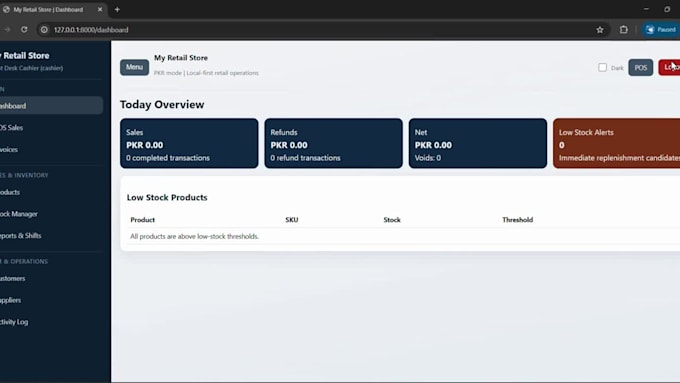Go to Suppliers in the sidebar
The height and width of the screenshot is (383, 680).
tap(51, 300)
